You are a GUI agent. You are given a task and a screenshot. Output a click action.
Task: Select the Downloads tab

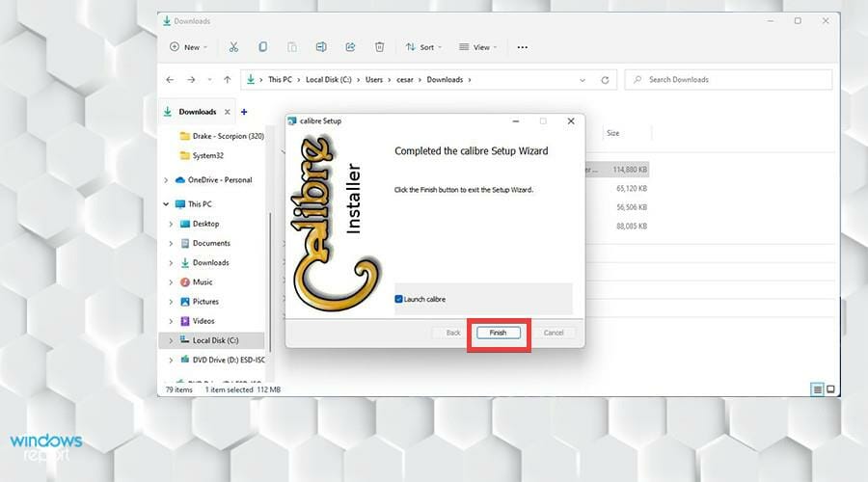pyautogui.click(x=197, y=112)
